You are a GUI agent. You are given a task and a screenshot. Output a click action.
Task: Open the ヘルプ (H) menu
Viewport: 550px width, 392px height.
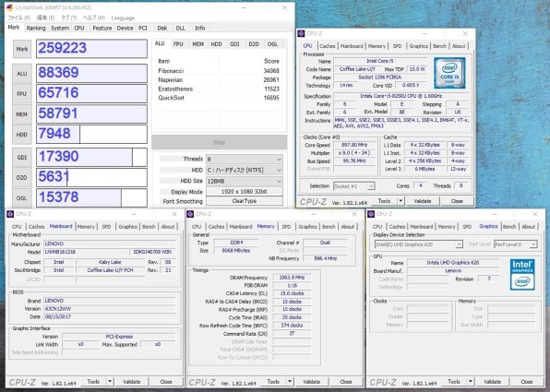pos(93,18)
